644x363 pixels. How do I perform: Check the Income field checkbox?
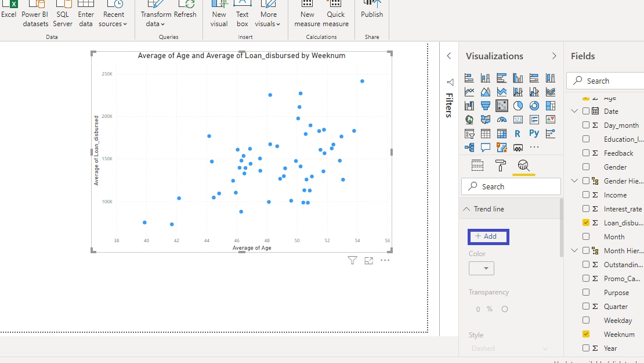[x=586, y=195]
